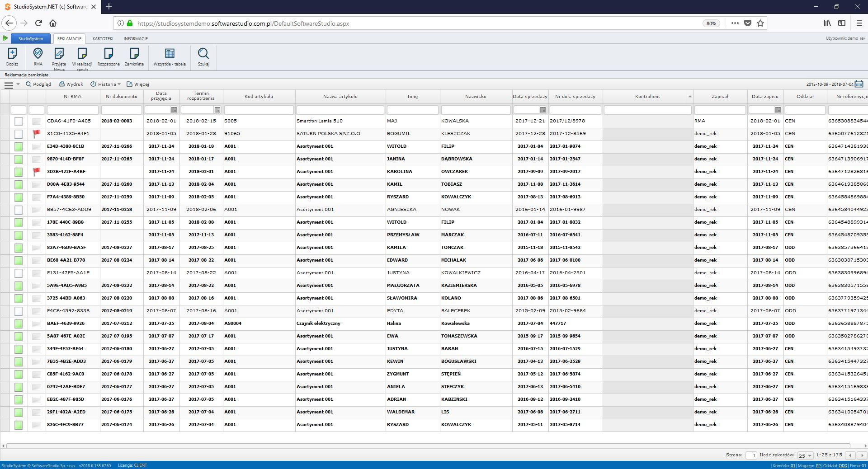This screenshot has height=469, width=868.
Task: Tick checkbox for row F4C6-4592-833B
Action: point(19,311)
